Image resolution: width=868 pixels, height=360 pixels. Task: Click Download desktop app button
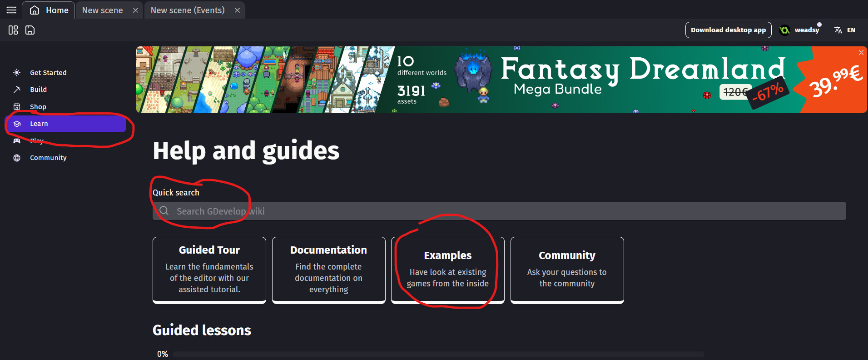point(728,30)
